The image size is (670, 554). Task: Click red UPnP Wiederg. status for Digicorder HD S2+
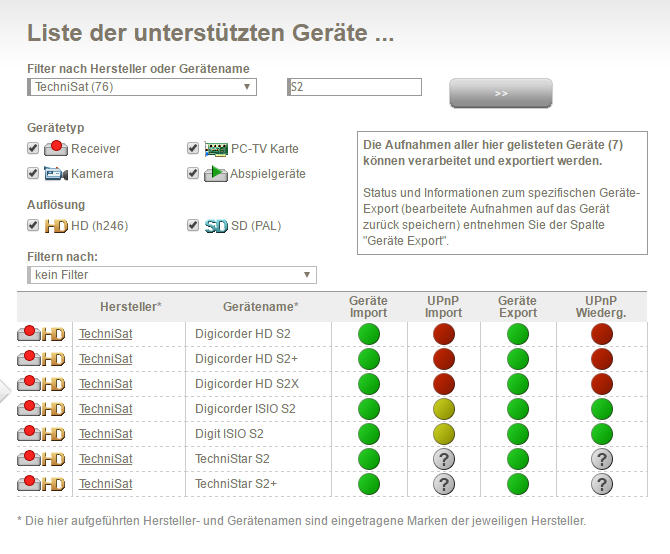point(602,359)
